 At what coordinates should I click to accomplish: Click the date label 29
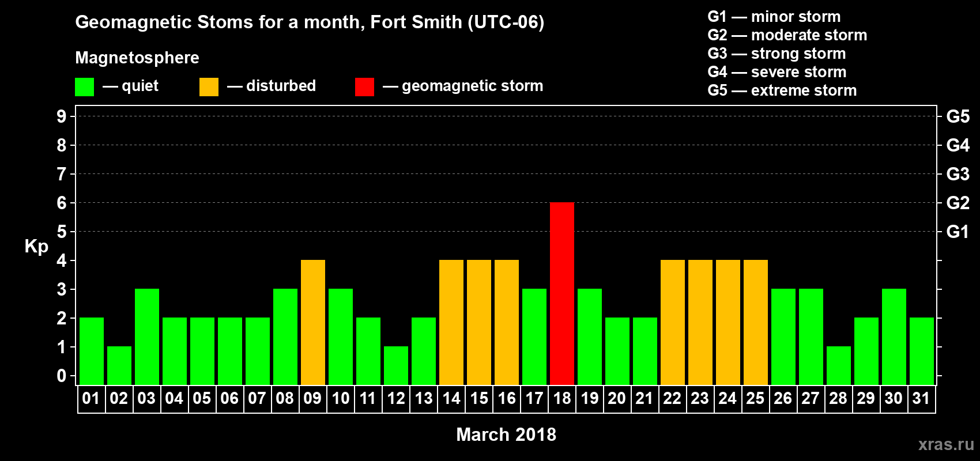(866, 399)
